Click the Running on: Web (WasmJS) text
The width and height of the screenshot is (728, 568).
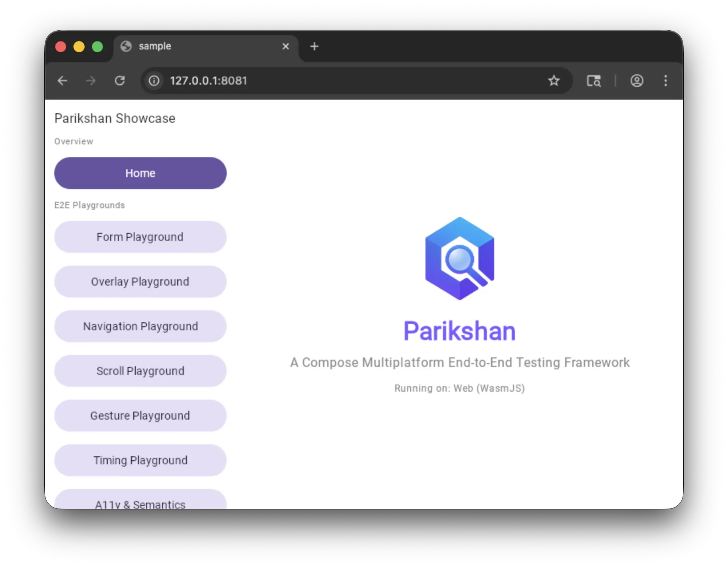pos(459,388)
